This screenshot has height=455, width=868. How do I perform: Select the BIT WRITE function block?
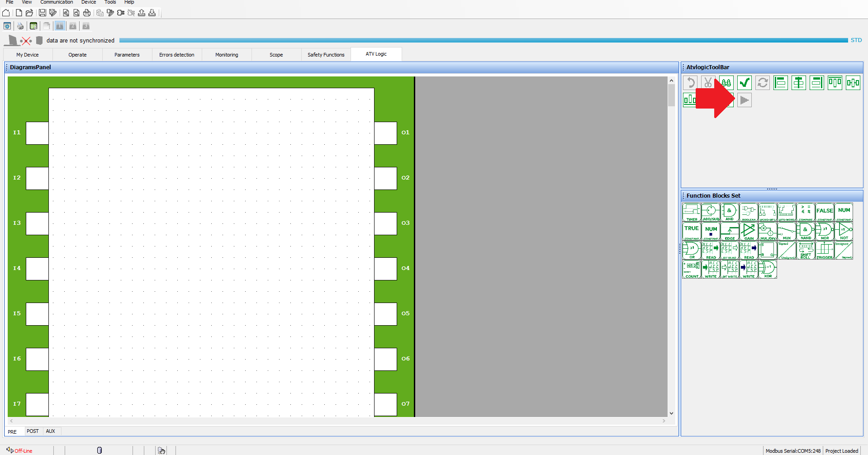click(x=730, y=269)
